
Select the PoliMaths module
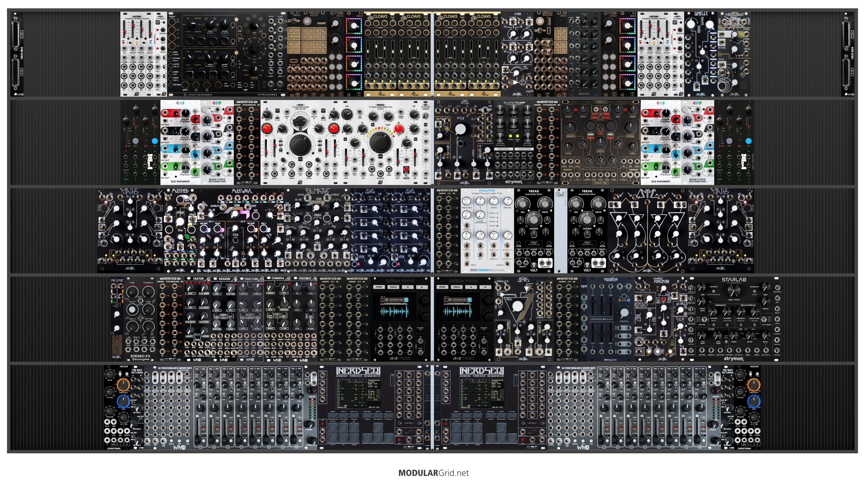click(318, 231)
